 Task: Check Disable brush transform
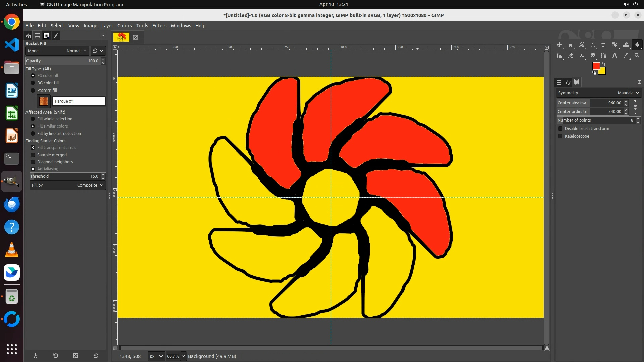[x=560, y=129]
